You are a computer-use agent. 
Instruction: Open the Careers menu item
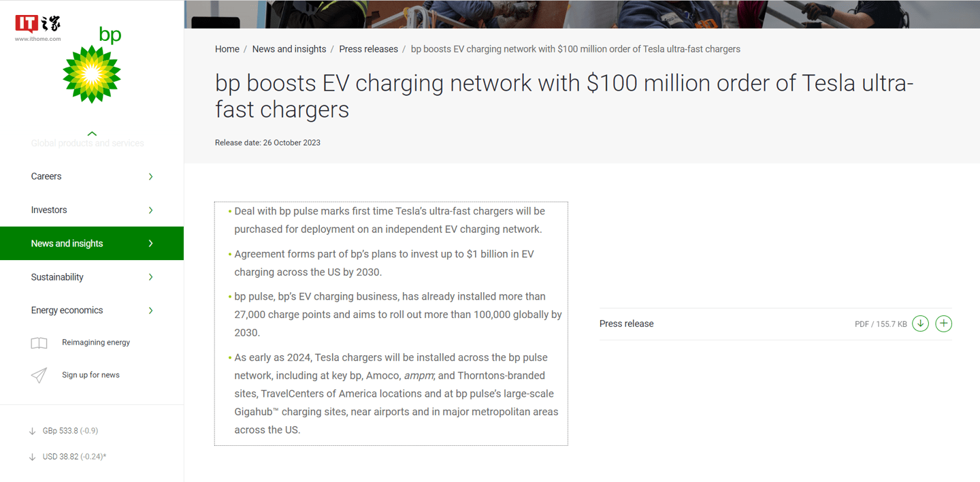coord(46,176)
